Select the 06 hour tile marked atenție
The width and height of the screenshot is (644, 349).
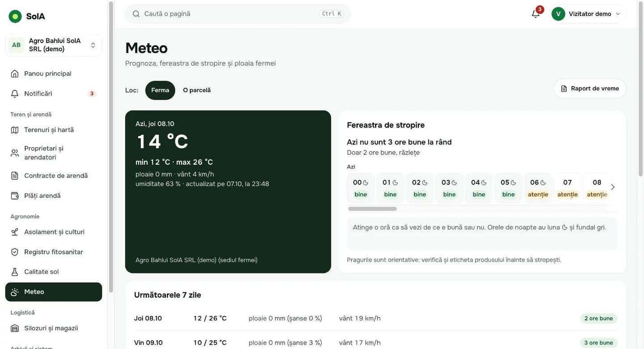coord(538,188)
